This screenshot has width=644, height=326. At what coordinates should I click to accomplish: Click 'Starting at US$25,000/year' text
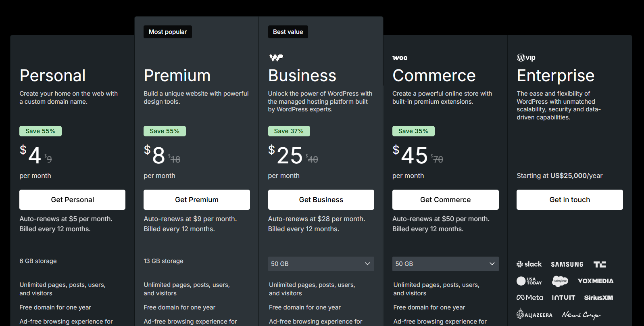click(560, 176)
